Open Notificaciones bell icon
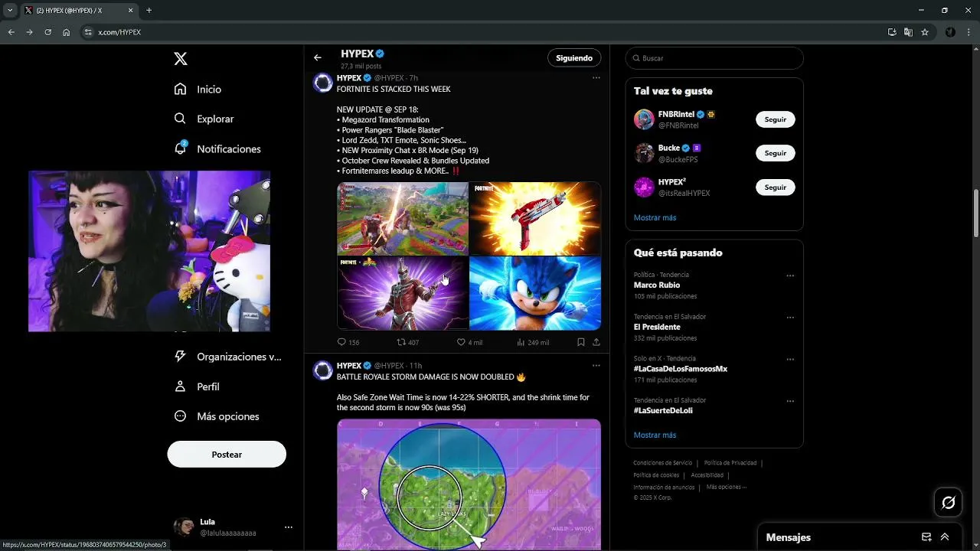 point(180,148)
